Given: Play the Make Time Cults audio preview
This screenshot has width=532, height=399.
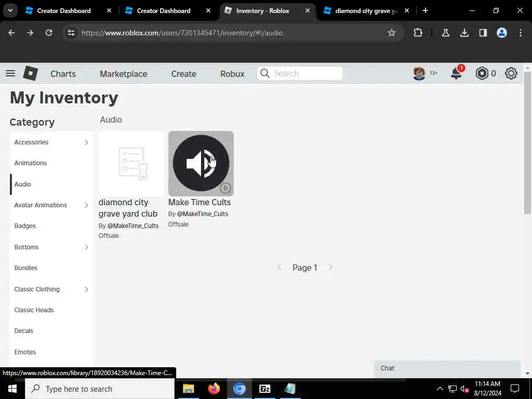Looking at the screenshot, I should click(225, 188).
